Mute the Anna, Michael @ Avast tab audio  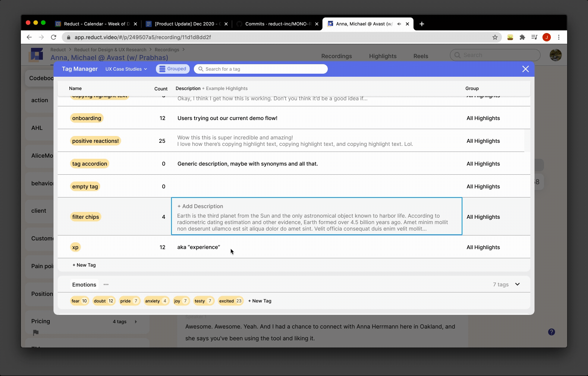pyautogui.click(x=399, y=24)
